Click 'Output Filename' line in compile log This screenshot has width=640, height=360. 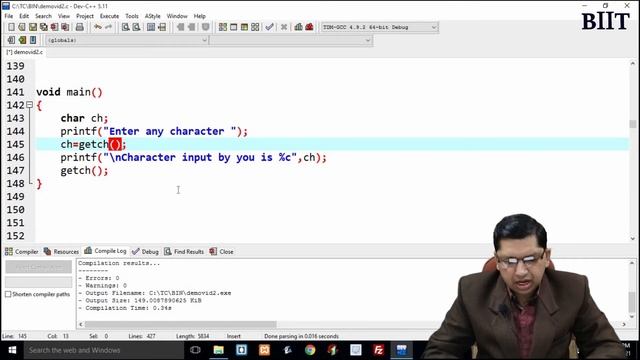coord(155,293)
